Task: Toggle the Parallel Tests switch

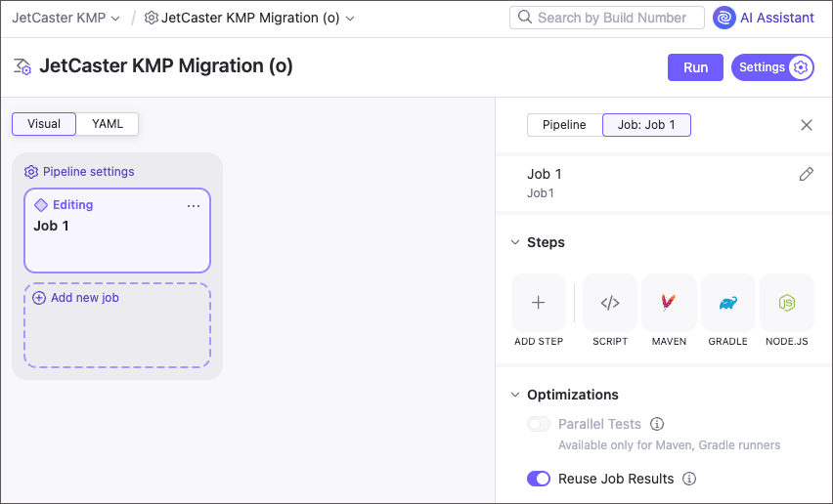Action: [x=539, y=424]
